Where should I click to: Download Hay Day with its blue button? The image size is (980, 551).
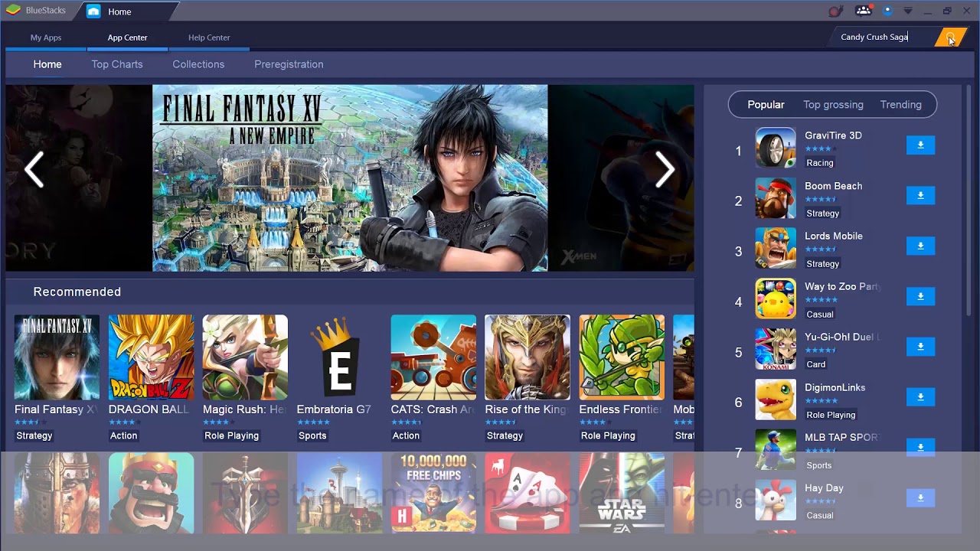coord(920,498)
